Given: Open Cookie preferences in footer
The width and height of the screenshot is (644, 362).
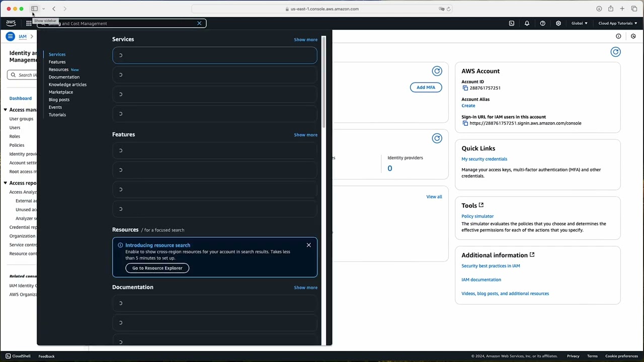Looking at the screenshot, I should 621,356.
